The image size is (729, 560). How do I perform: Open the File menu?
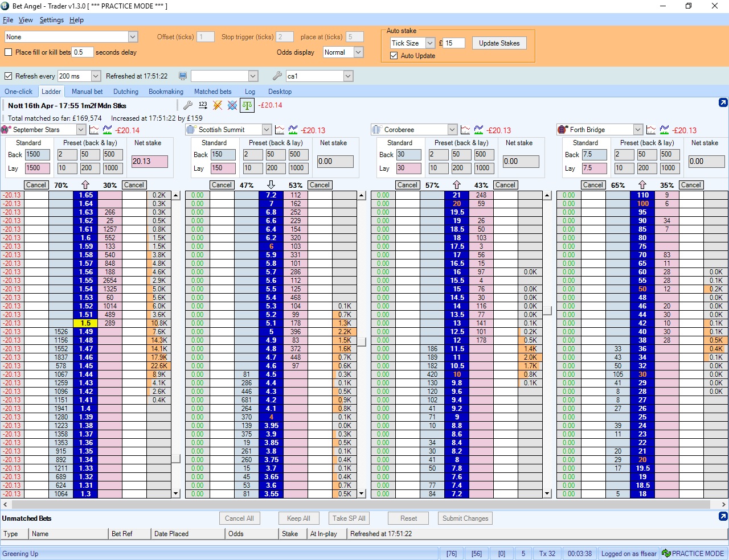point(8,20)
